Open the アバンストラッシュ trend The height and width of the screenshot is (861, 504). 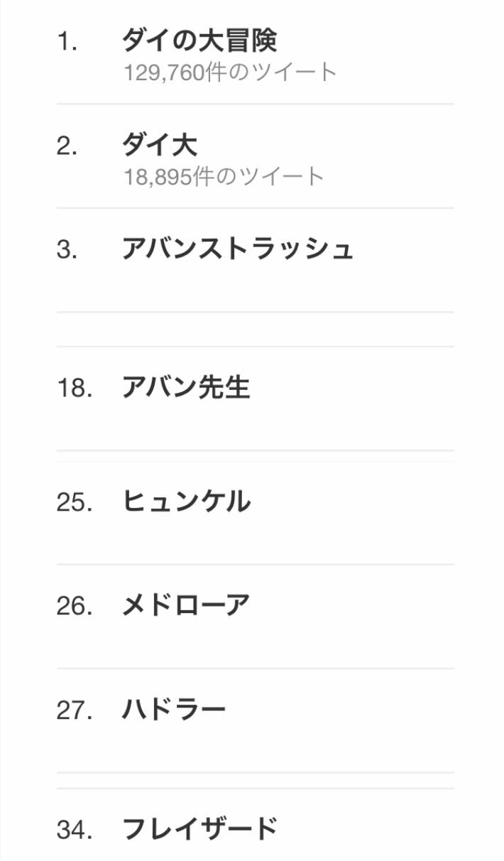[x=237, y=249]
